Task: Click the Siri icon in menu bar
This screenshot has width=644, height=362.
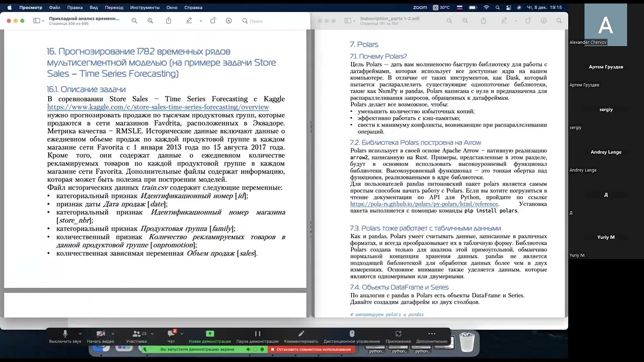Action: click(x=519, y=8)
